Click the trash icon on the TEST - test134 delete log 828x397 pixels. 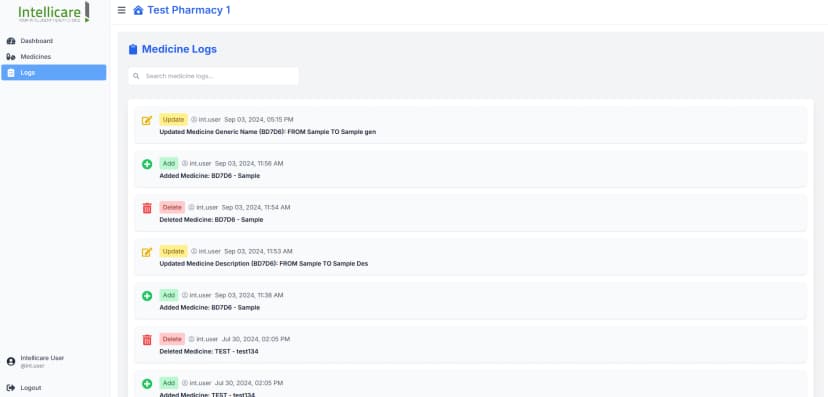(x=147, y=339)
